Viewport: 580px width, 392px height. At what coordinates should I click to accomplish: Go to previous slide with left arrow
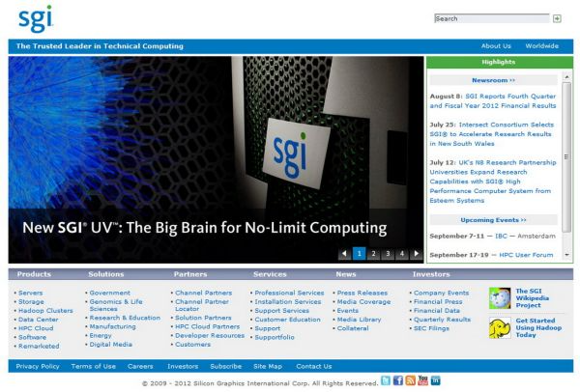(344, 254)
